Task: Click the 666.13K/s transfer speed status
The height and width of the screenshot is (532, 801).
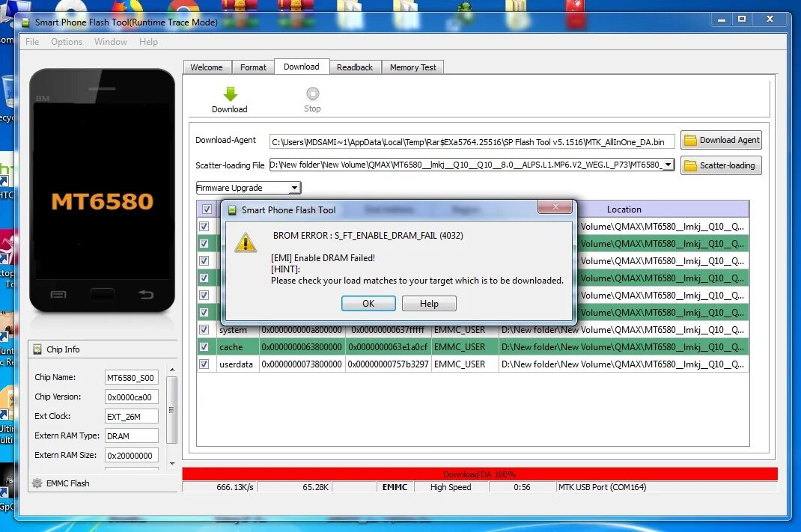Action: [x=235, y=487]
